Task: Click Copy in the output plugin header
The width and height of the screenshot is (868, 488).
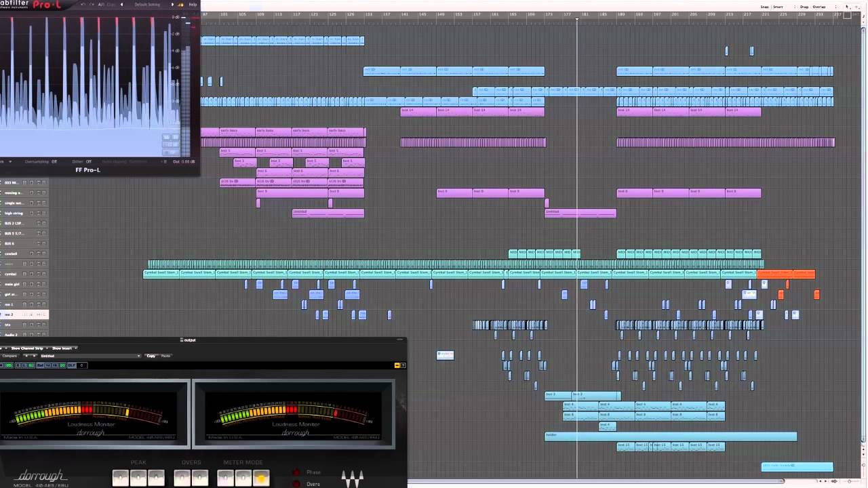Action: pos(151,356)
